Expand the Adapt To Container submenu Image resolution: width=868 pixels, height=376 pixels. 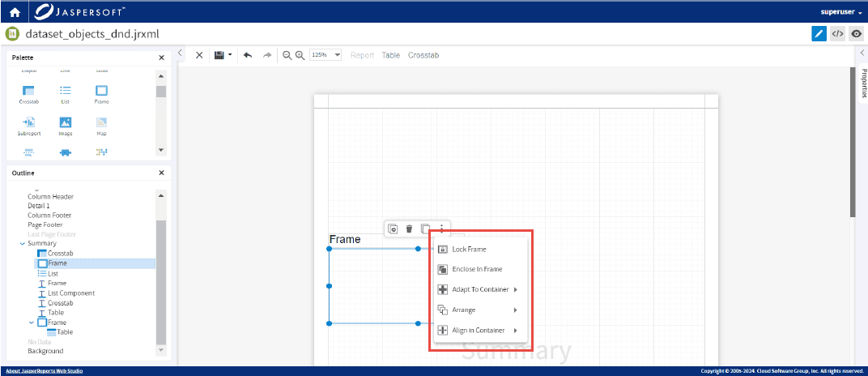tap(478, 289)
